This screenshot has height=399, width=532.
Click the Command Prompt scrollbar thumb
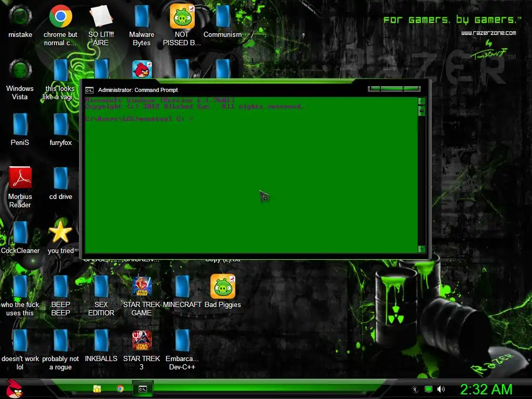tap(421, 111)
